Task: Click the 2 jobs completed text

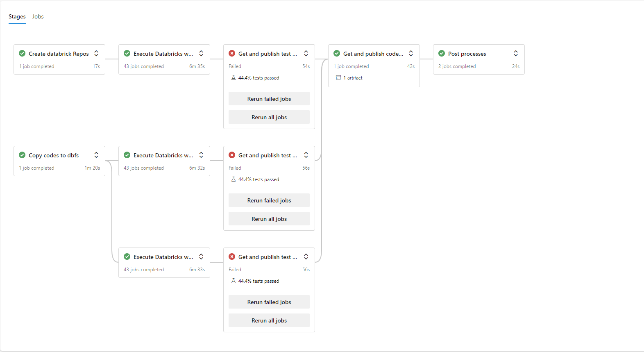Action: 457,66
